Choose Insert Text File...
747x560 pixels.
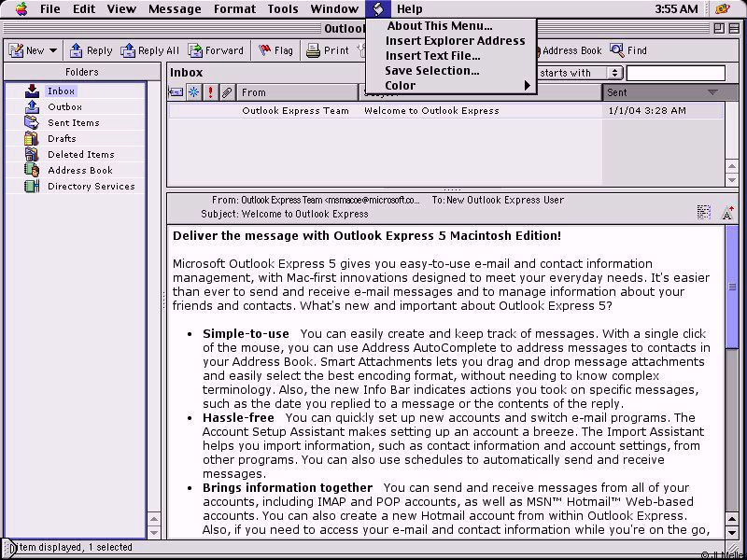pyautogui.click(x=451, y=55)
